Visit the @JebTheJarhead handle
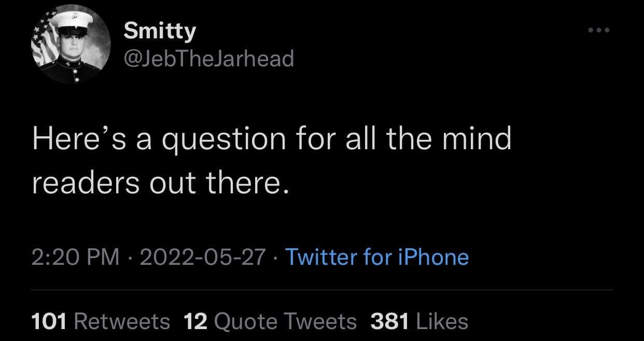Viewport: 644px width, 341px height. (x=208, y=59)
